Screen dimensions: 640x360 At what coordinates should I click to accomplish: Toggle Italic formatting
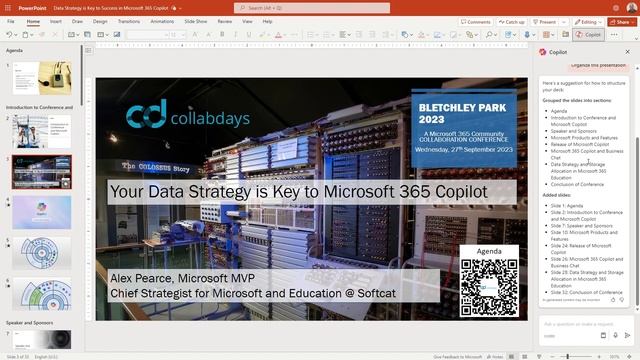tap(236, 35)
